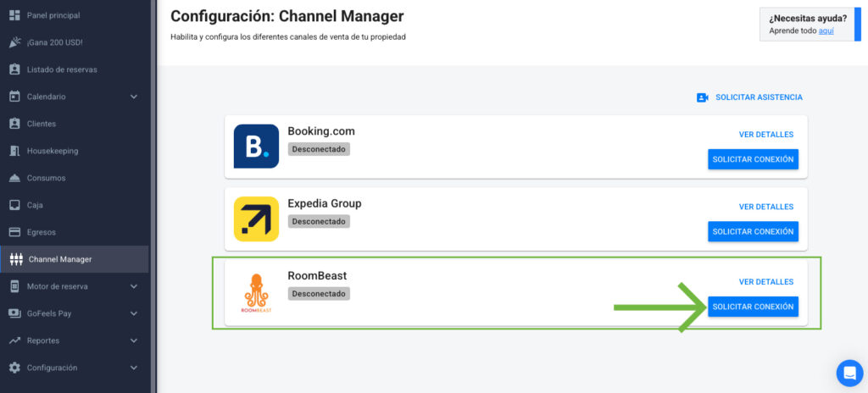Click the Egresos card icon

[15, 232]
